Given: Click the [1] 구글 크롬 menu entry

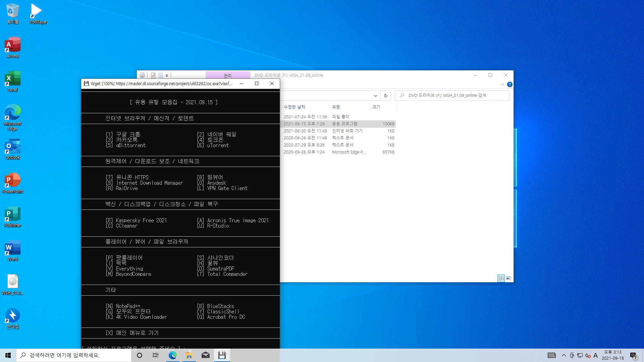Looking at the screenshot, I should [123, 134].
